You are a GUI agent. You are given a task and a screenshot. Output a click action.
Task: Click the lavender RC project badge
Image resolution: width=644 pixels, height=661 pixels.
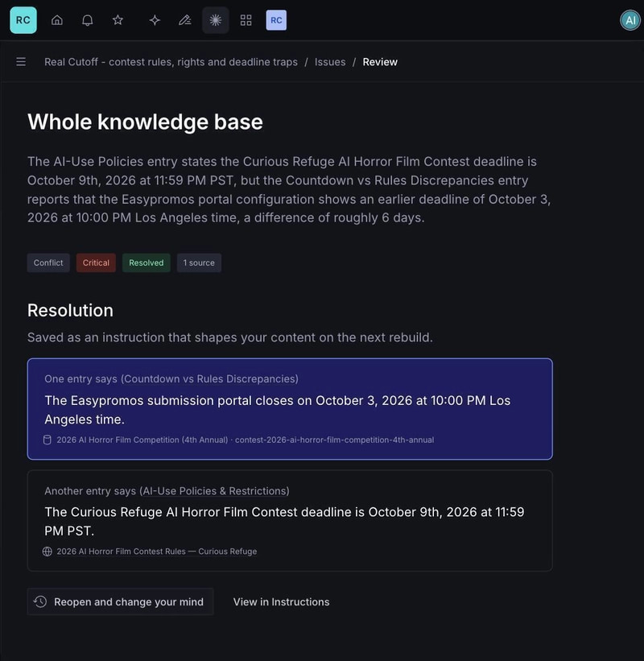[x=276, y=20]
